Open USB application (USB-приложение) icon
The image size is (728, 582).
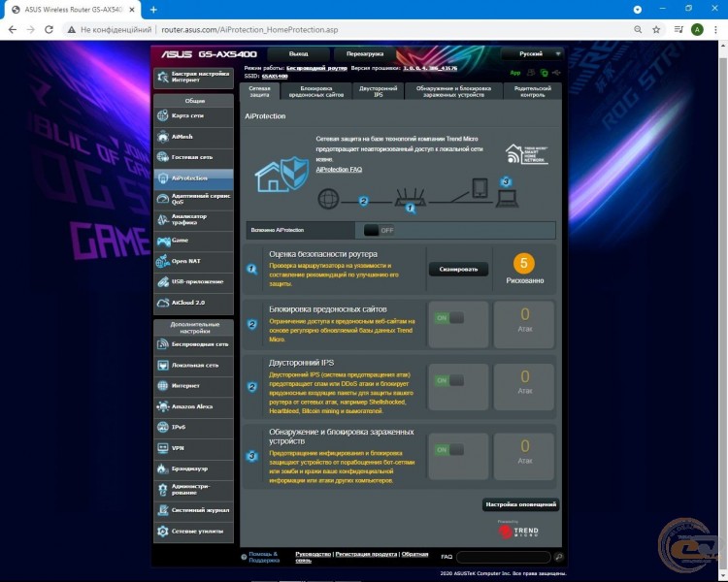162,281
